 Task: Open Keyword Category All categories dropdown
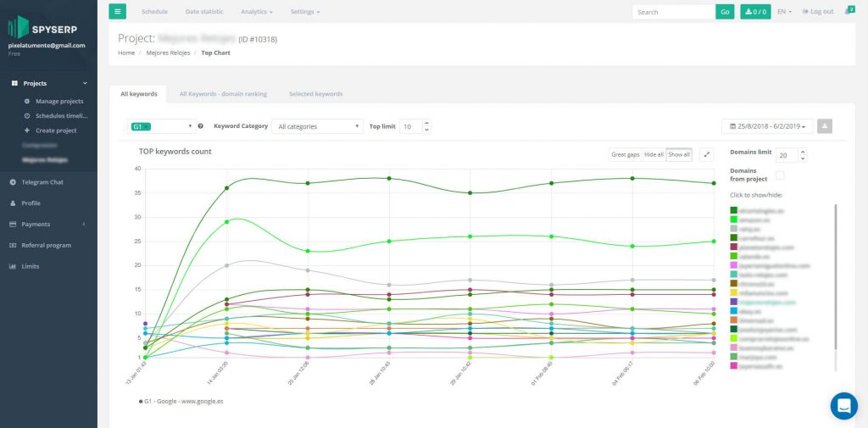click(x=317, y=126)
